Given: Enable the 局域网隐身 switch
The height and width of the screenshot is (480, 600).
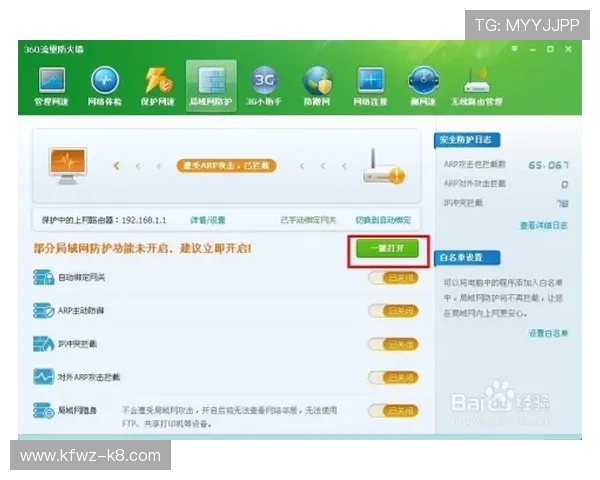Looking at the screenshot, I should point(393,411).
